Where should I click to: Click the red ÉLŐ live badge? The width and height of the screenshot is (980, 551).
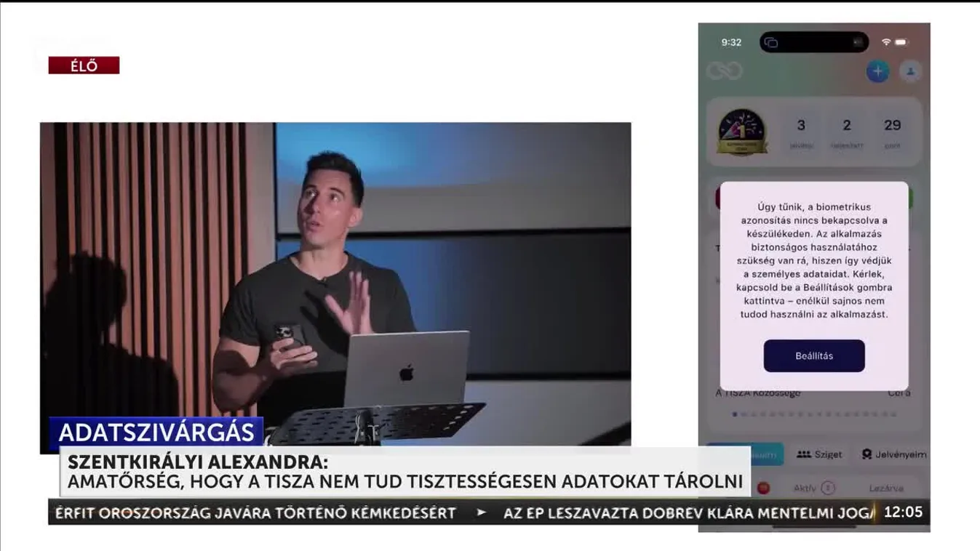tap(84, 65)
